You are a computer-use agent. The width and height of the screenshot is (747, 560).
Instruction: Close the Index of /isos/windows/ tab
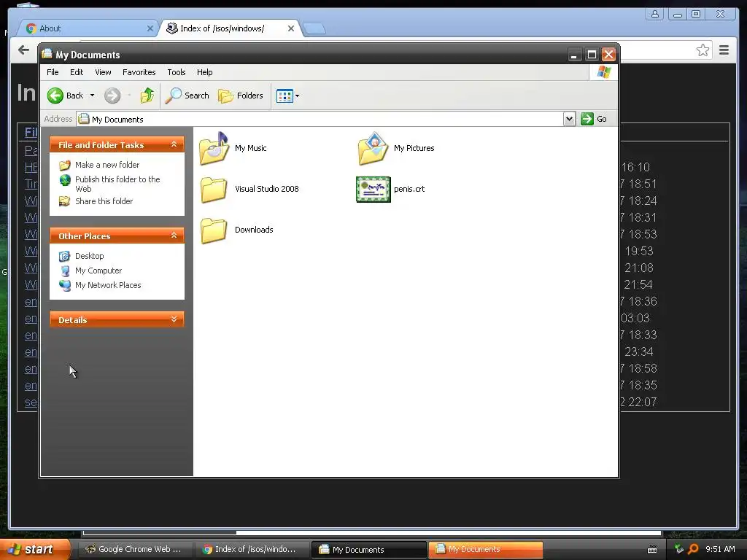point(291,28)
